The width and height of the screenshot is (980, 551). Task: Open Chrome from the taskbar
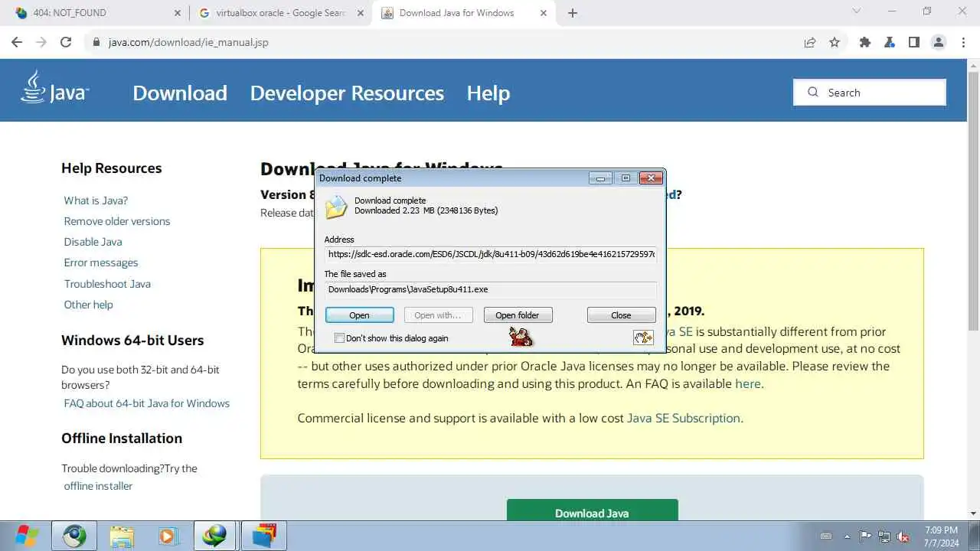74,536
